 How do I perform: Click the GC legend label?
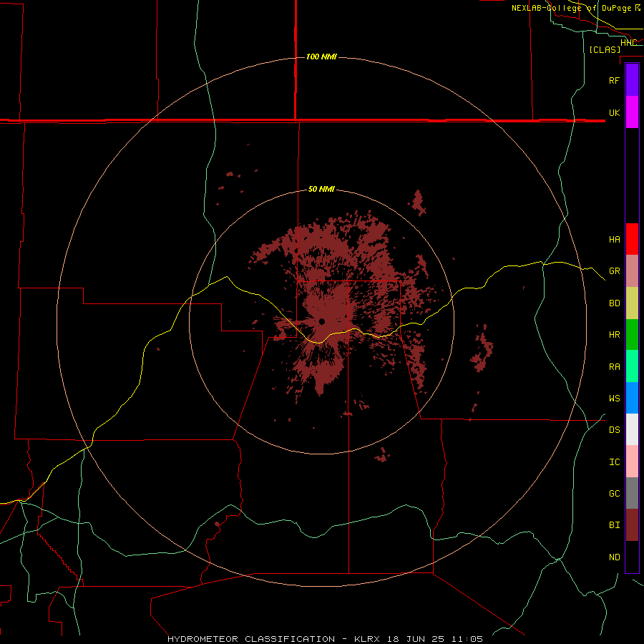[614, 493]
